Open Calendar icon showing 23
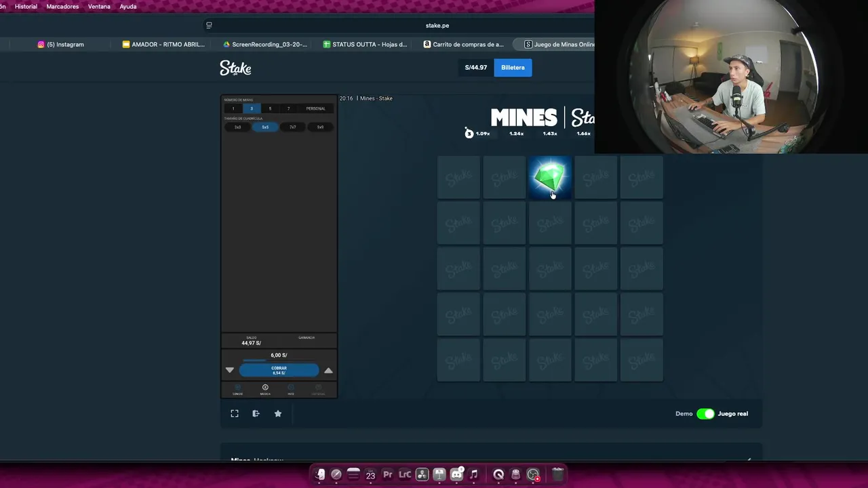The image size is (868, 488). pyautogui.click(x=370, y=474)
